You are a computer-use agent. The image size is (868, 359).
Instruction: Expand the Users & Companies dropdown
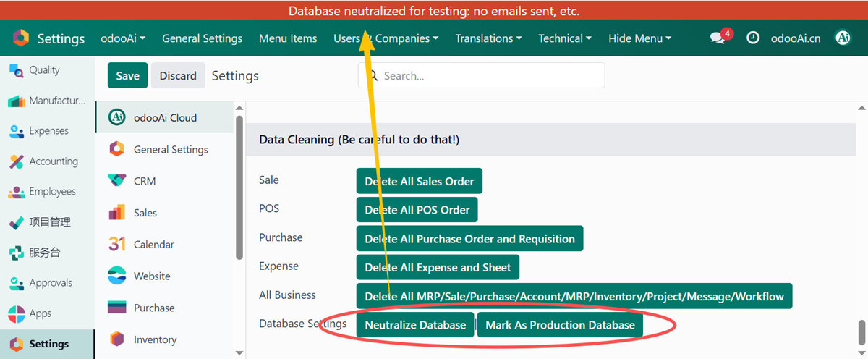point(386,38)
